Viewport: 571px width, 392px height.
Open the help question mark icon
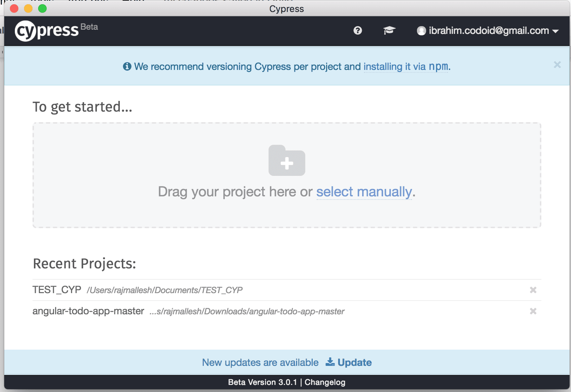pos(358,31)
